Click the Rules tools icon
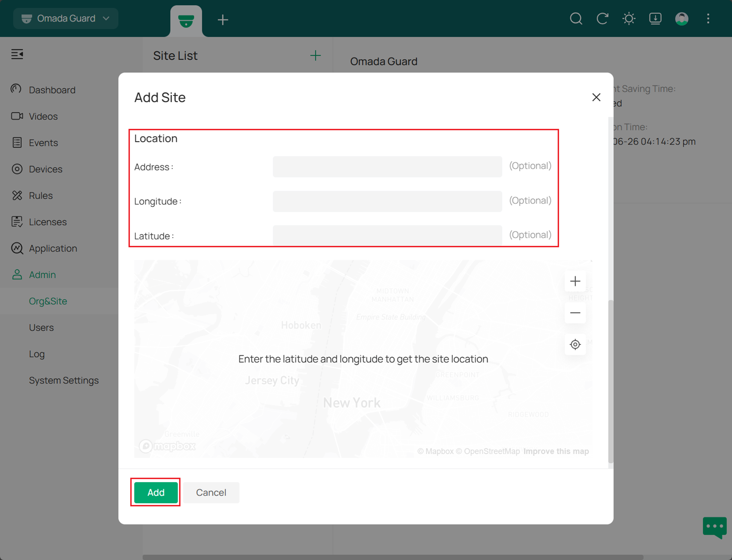732x560 pixels. [x=17, y=195]
